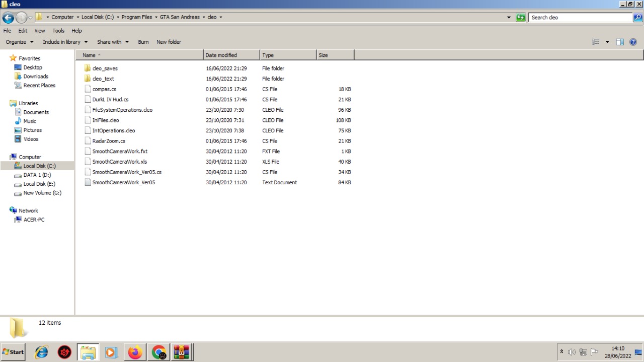This screenshot has width=644, height=362.
Task: Open the Share with dropdown
Action: [113, 42]
